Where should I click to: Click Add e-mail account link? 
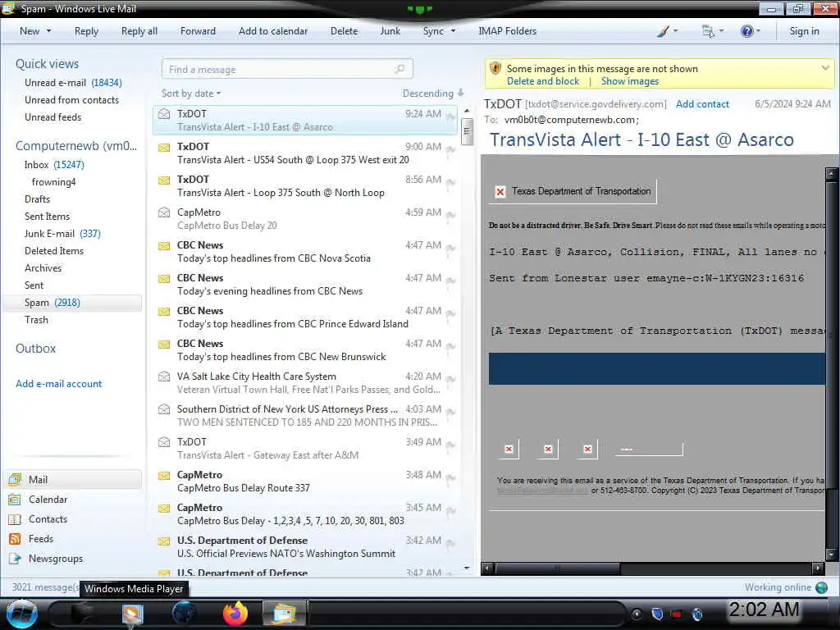pyautogui.click(x=58, y=384)
